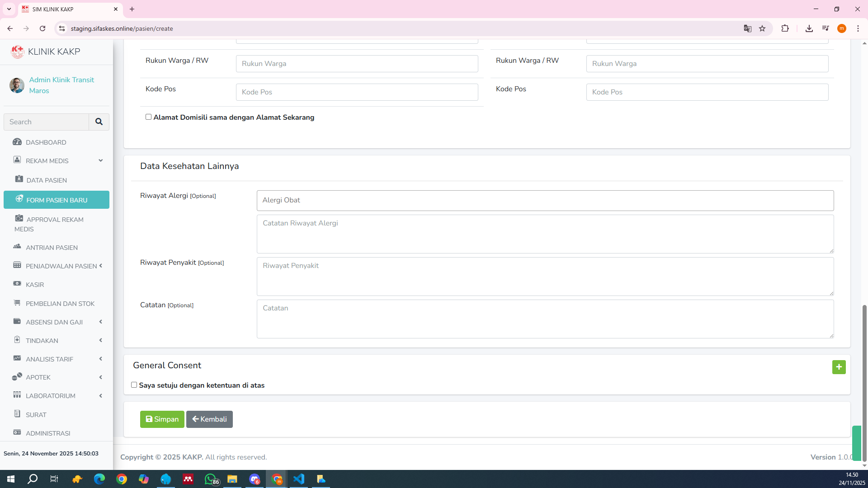
Task: Bookmark this page with the star icon
Action: pos(762,28)
